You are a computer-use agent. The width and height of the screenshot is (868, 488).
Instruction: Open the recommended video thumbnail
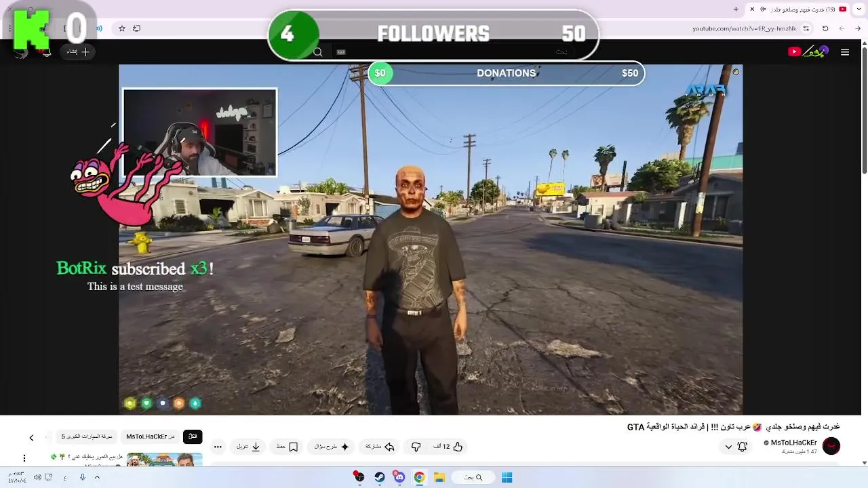[x=165, y=460]
